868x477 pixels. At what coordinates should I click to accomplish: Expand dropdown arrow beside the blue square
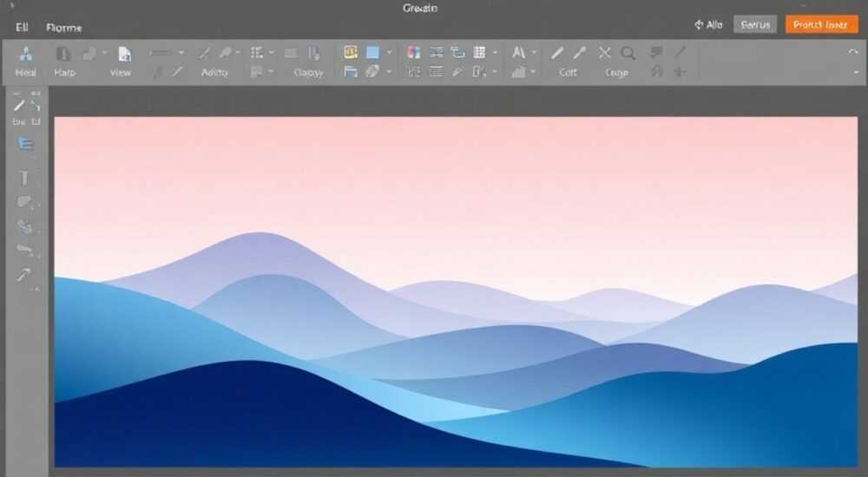point(389,53)
